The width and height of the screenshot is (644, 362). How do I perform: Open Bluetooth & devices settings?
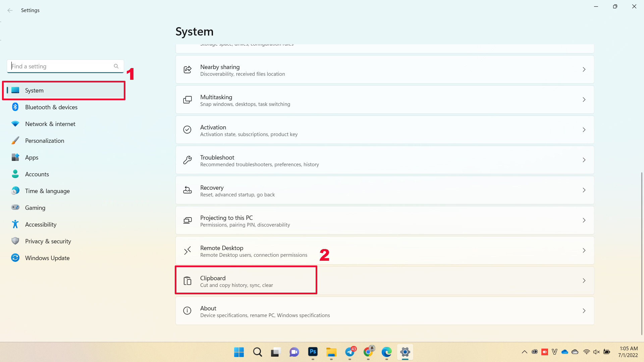[x=65, y=107]
